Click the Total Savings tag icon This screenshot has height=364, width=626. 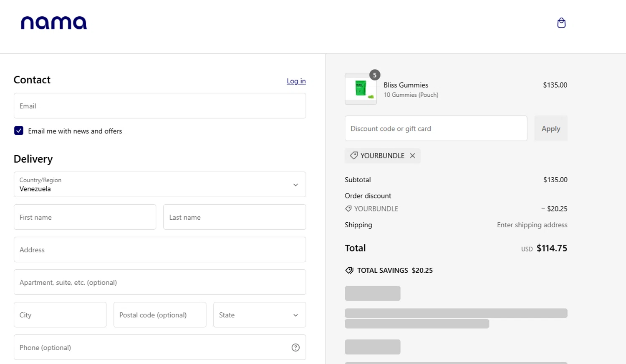click(x=349, y=270)
